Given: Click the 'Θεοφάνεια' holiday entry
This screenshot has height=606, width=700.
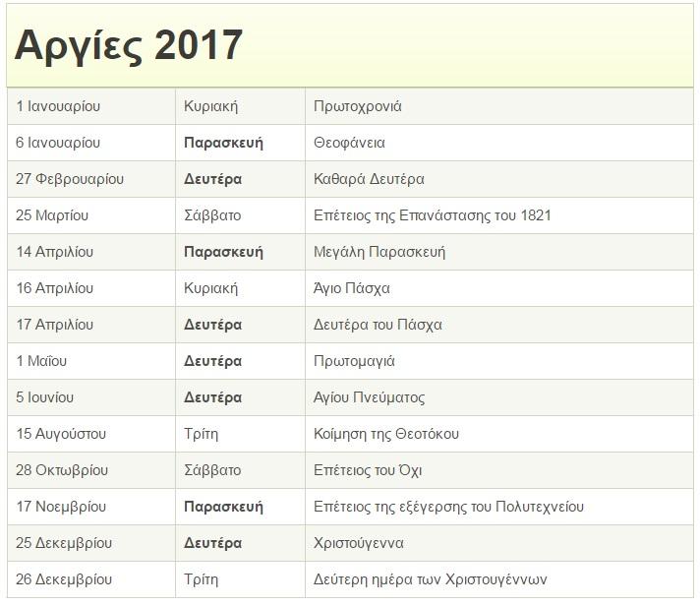Looking at the screenshot, I should click(x=349, y=143).
